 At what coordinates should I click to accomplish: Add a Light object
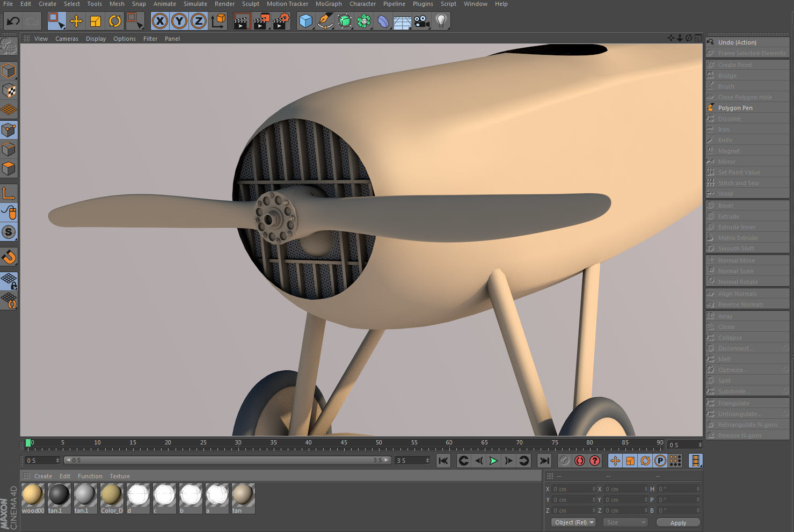[441, 21]
